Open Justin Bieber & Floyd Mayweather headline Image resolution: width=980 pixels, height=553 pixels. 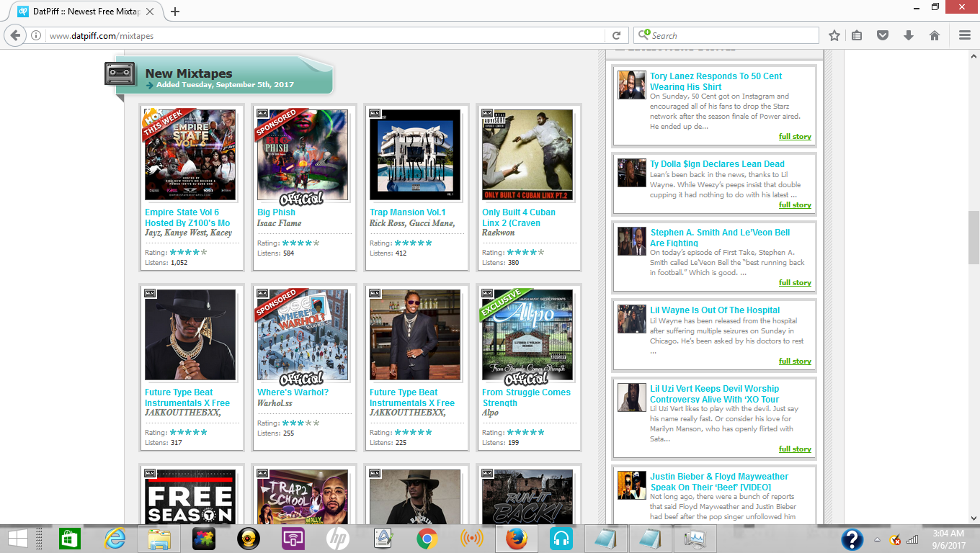pos(719,482)
